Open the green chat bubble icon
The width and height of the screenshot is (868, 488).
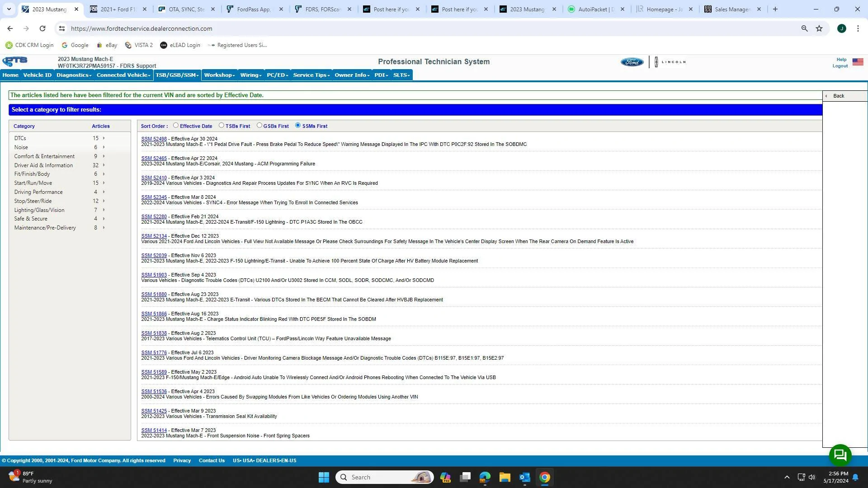point(840,455)
